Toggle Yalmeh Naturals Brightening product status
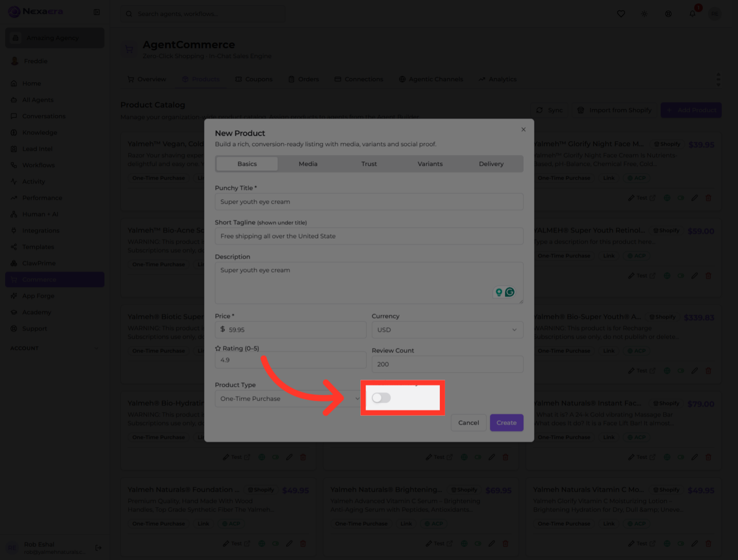Image resolution: width=738 pixels, height=560 pixels. (478, 544)
